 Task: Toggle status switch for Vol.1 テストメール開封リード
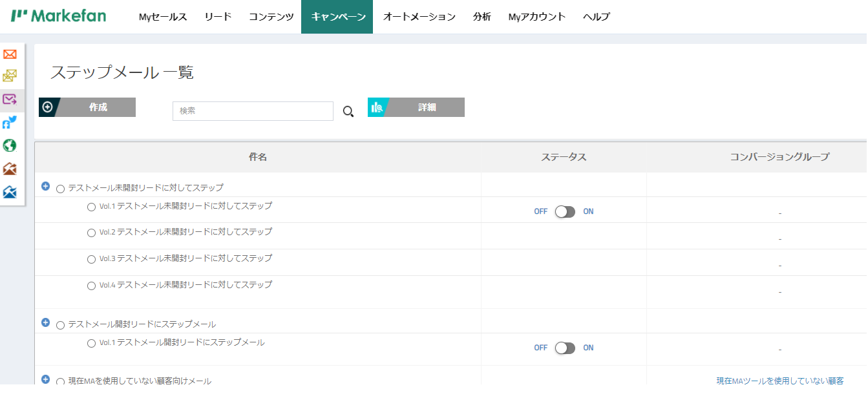[x=565, y=348]
